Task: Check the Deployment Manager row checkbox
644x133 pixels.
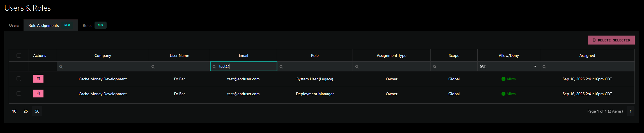Action: 19,94
